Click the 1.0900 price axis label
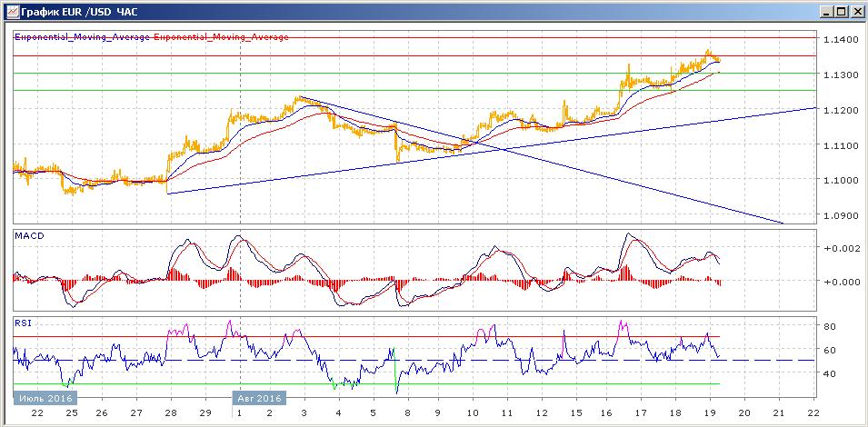Viewport: 868px width, 427px height. click(841, 215)
